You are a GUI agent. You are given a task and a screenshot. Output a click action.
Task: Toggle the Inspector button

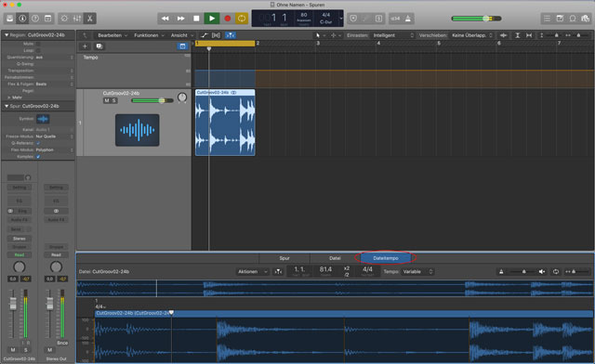[x=22, y=19]
